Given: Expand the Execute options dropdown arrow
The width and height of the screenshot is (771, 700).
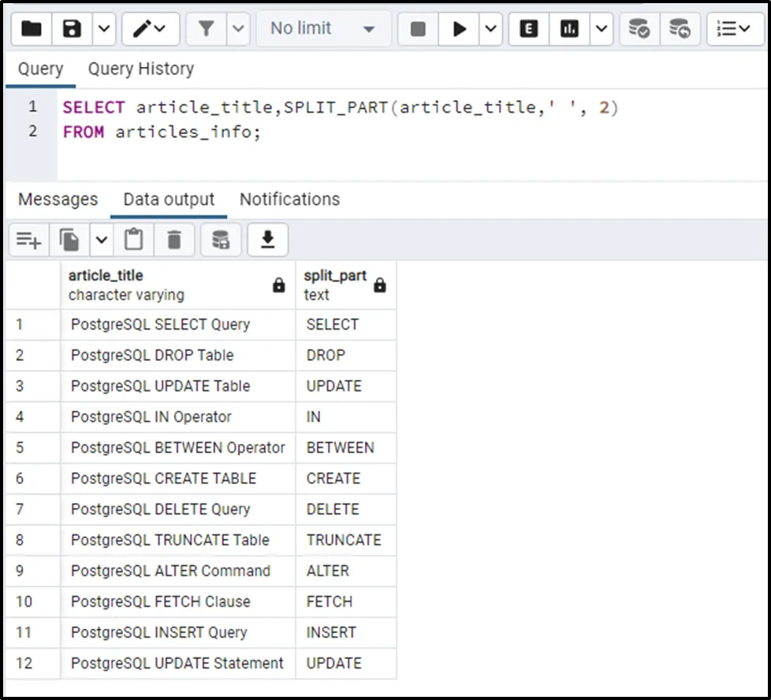Looking at the screenshot, I should coord(490,29).
